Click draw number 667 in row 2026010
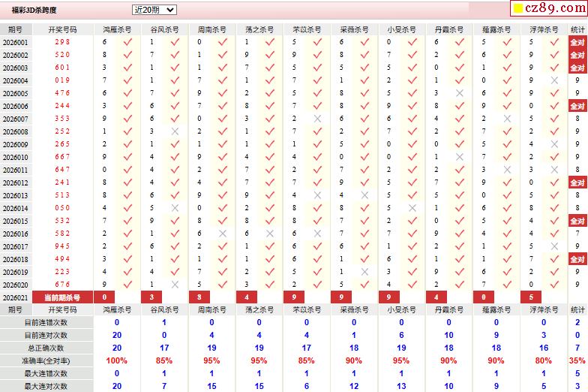Viewport: 588px width, 392px height. pyautogui.click(x=62, y=157)
